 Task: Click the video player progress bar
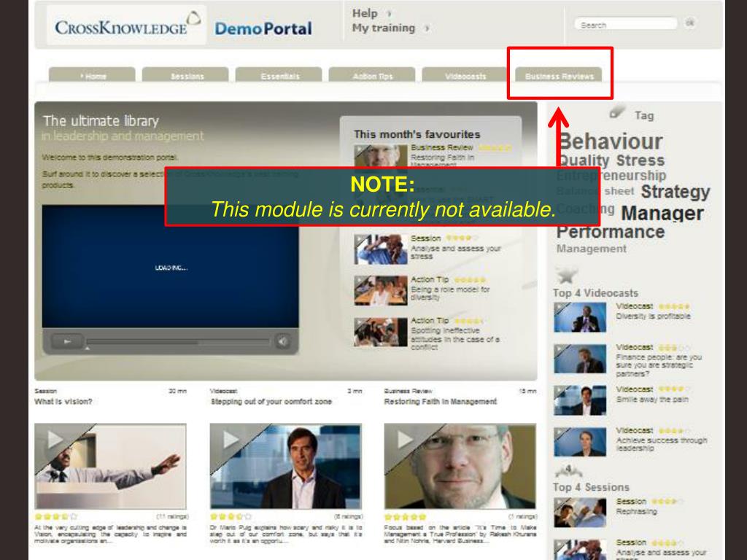[x=178, y=341]
